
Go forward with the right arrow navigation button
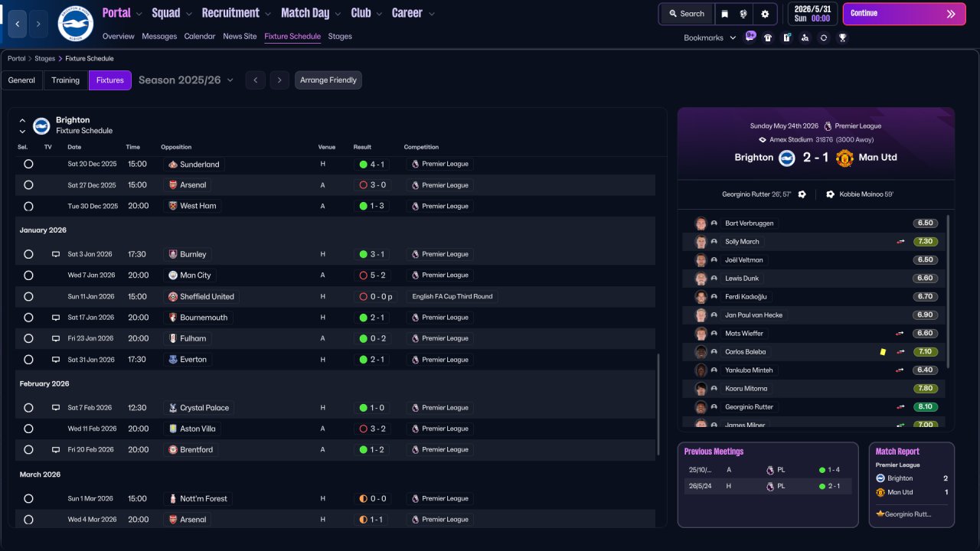click(38, 24)
